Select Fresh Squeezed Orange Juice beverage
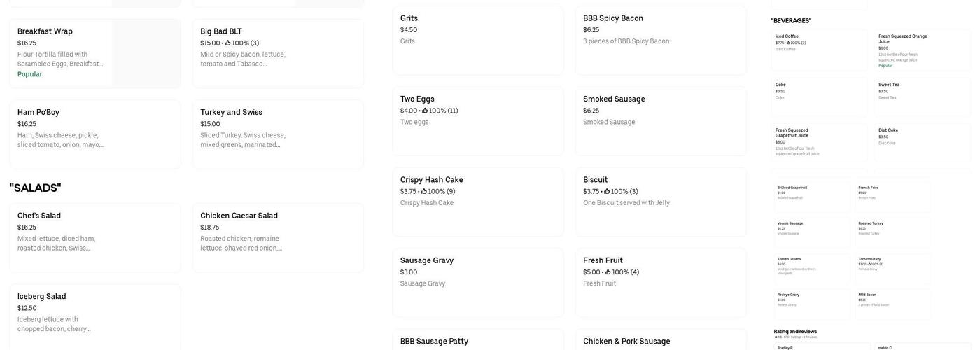The height and width of the screenshot is (350, 980). pyautogui.click(x=922, y=50)
